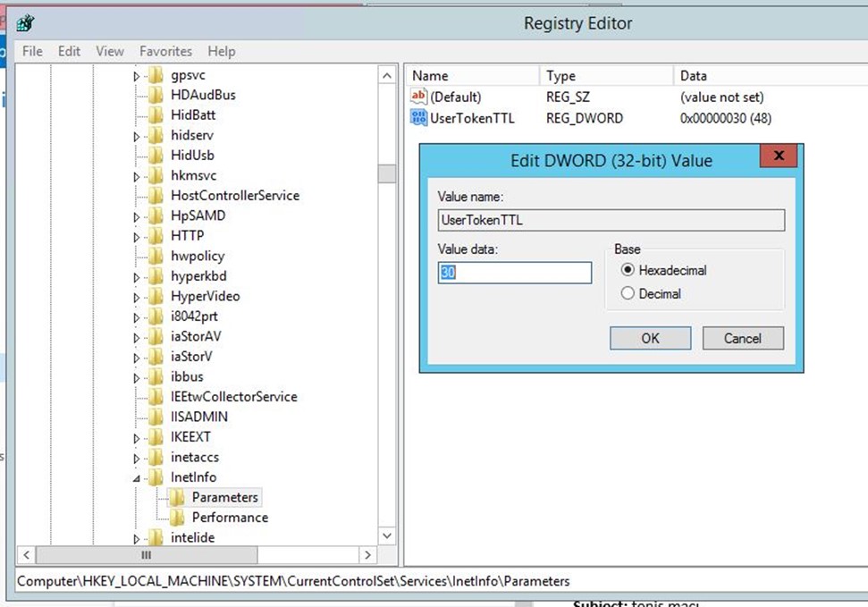Close the Edit DWORD dialog with X
Viewport: 868px width, 607px height.
coord(779,156)
